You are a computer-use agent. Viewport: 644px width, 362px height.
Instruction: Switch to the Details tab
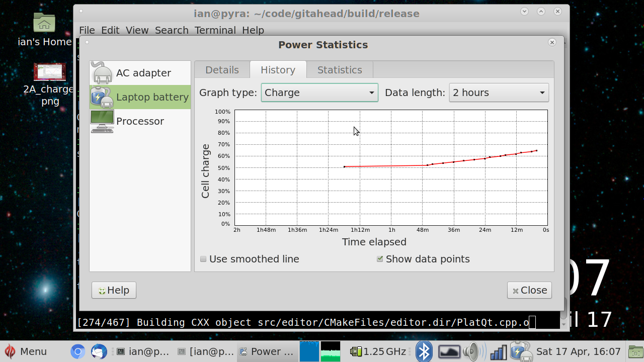pos(222,70)
